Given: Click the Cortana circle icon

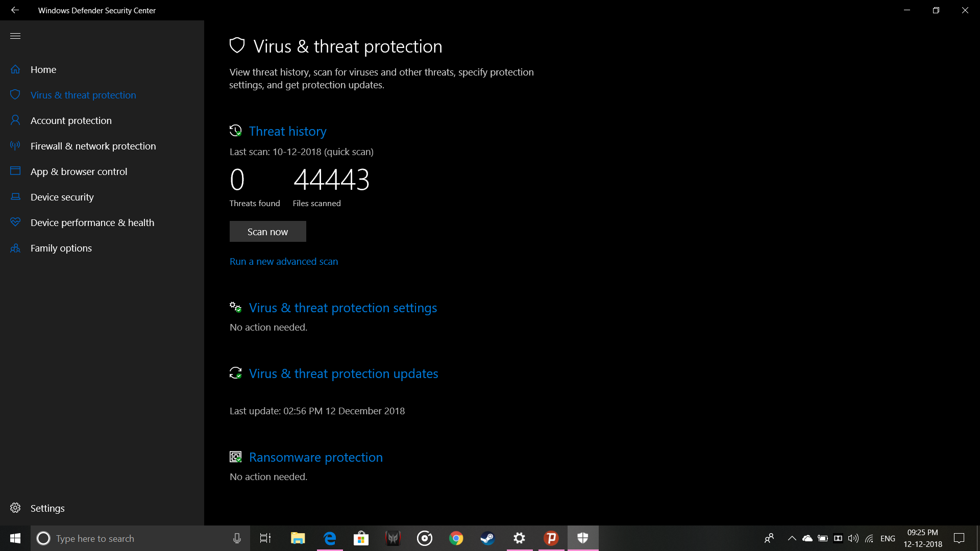Looking at the screenshot, I should 43,538.
